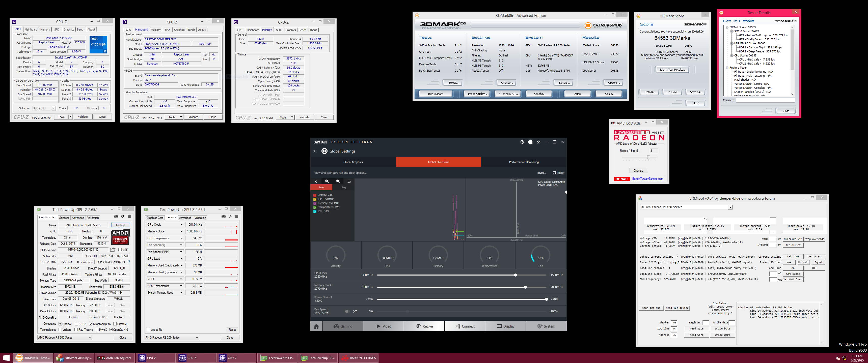Click Submit Your Results button
The width and height of the screenshot is (868, 363).
pos(672,69)
